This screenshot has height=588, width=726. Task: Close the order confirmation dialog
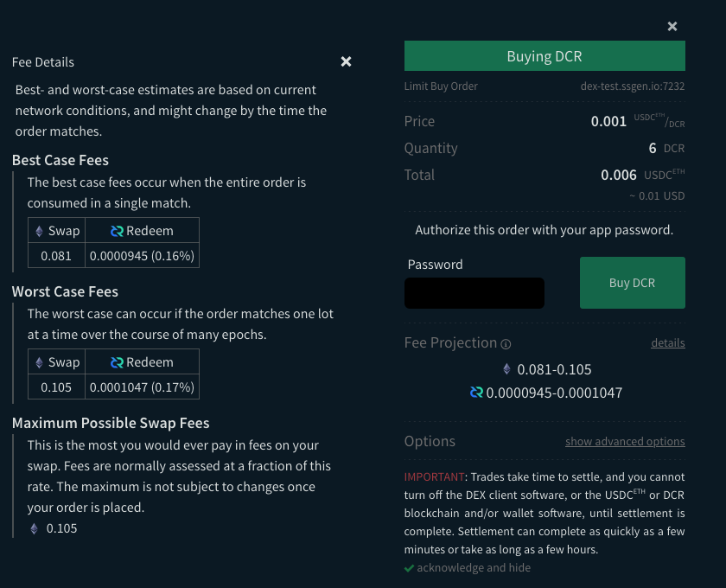tap(672, 27)
